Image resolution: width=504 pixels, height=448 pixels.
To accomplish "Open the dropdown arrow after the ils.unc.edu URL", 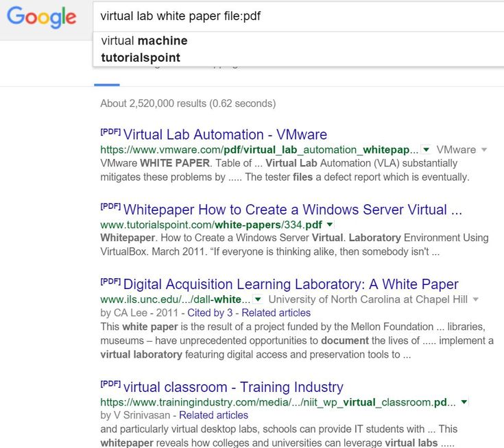I will tap(258, 299).
